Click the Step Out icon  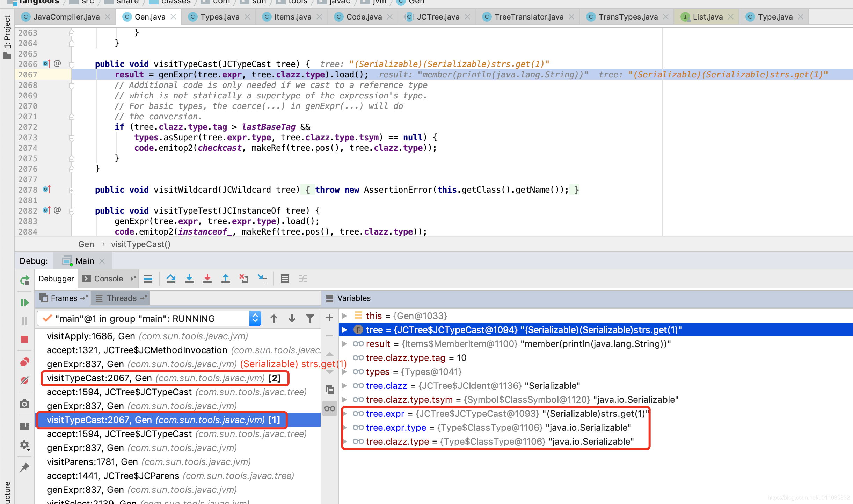tap(226, 279)
